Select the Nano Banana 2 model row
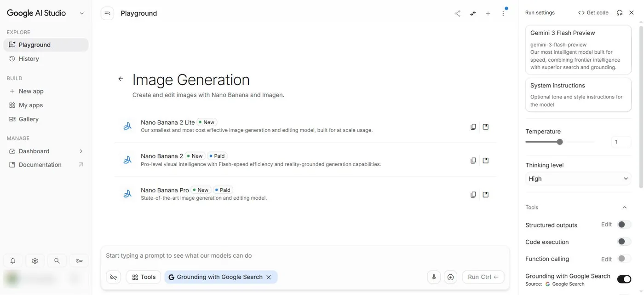Viewport: 644px width, 295px height. (305, 160)
